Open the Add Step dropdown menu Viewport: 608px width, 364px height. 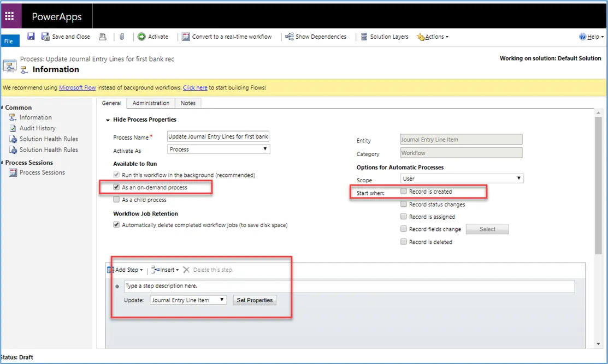129,270
